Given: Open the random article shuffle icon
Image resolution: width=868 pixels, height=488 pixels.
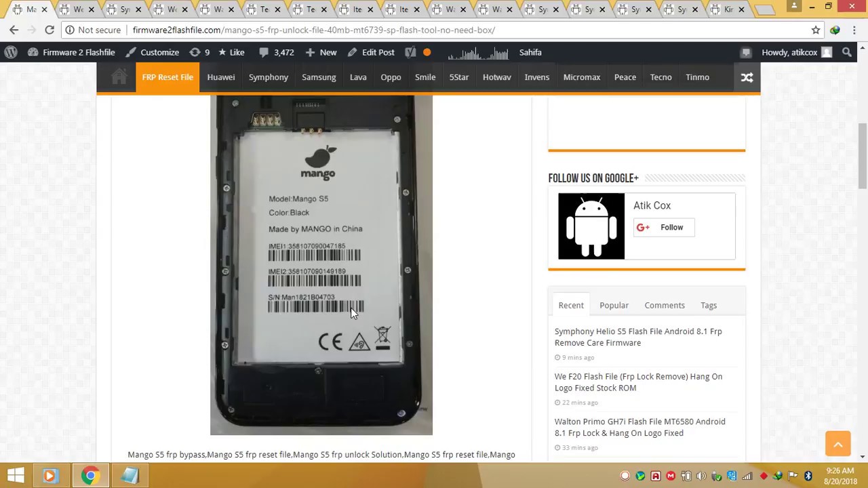Looking at the screenshot, I should [747, 77].
